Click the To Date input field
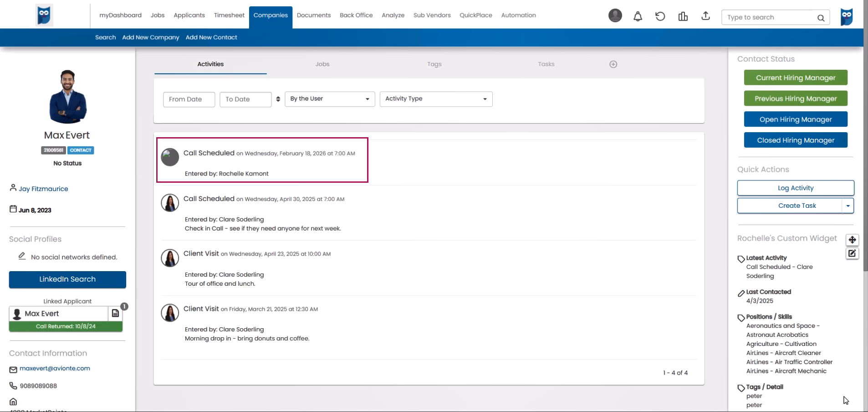 (245, 99)
